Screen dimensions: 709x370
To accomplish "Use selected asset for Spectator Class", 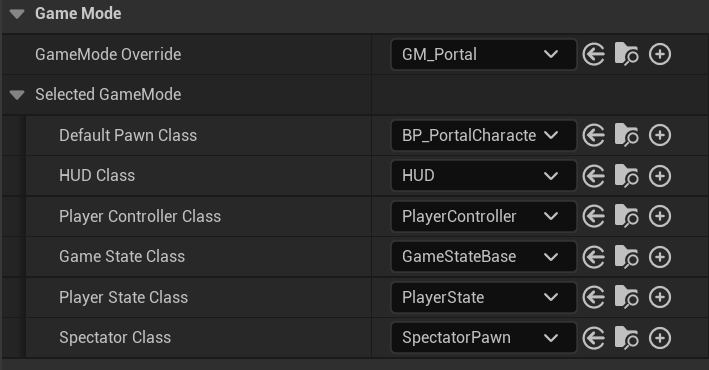I will tap(594, 337).
